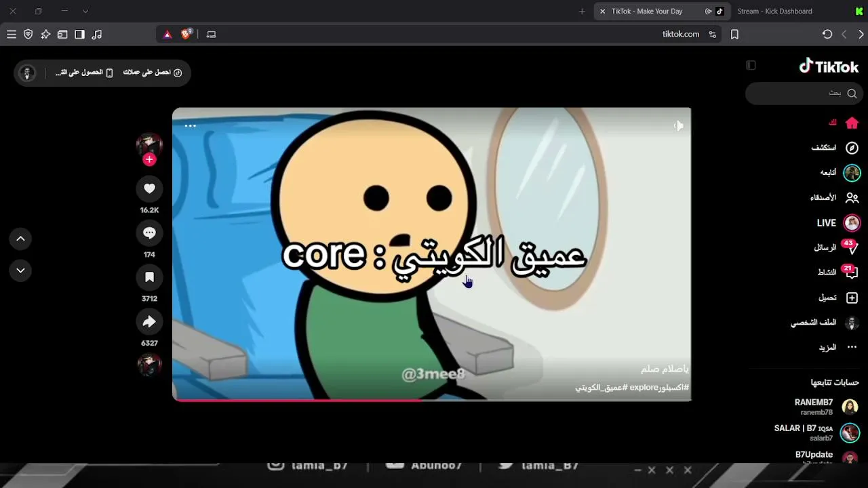Expand the More (المزيد) menu
Screen dimensions: 868x488
[x=837, y=348]
